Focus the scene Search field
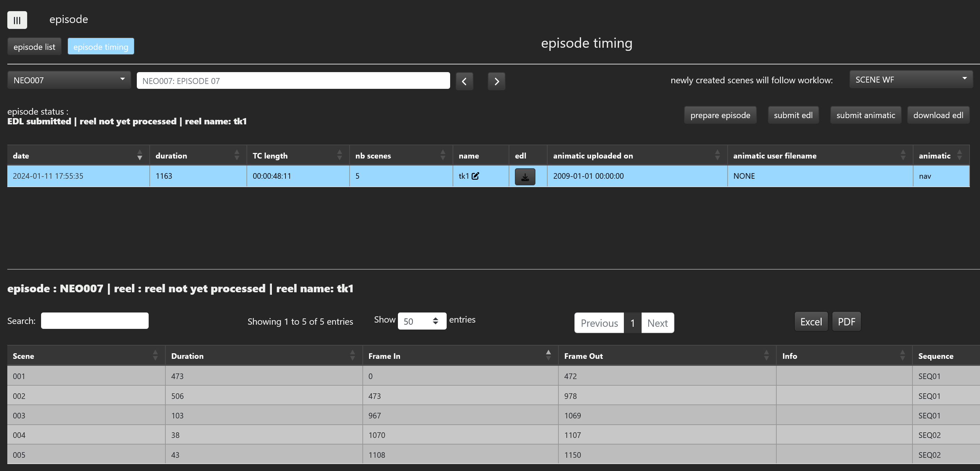Image resolution: width=980 pixels, height=471 pixels. point(95,321)
